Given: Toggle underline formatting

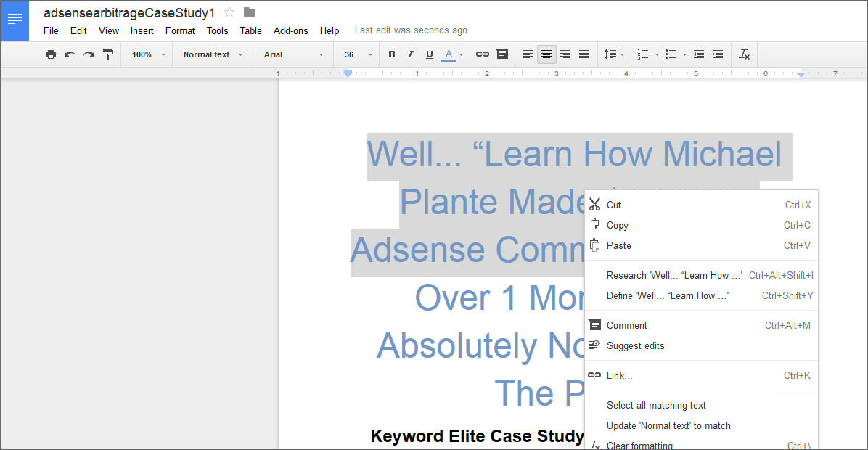Looking at the screenshot, I should tap(429, 54).
